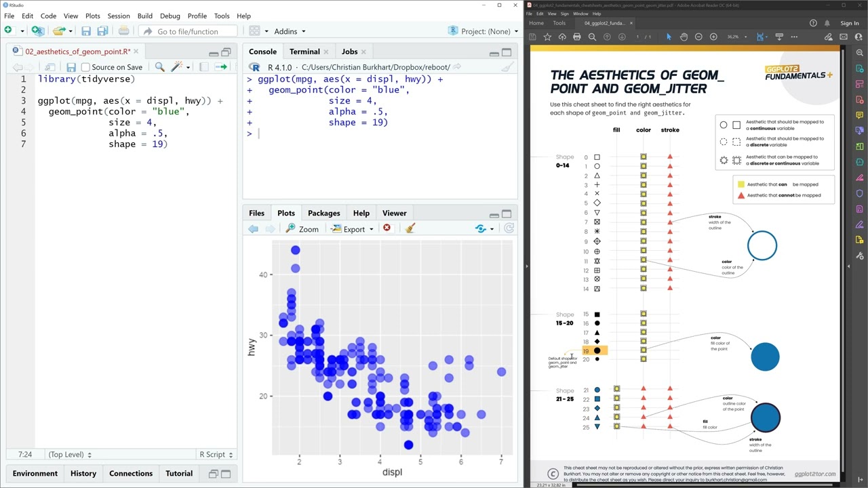Open the code tools magic wand
This screenshot has height=488, width=868.
point(177,66)
